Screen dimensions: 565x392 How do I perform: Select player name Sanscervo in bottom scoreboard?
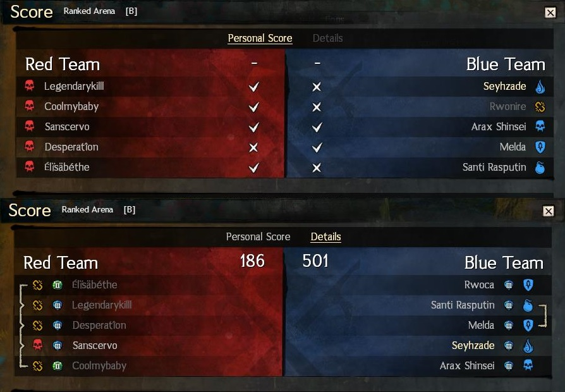[95, 345]
